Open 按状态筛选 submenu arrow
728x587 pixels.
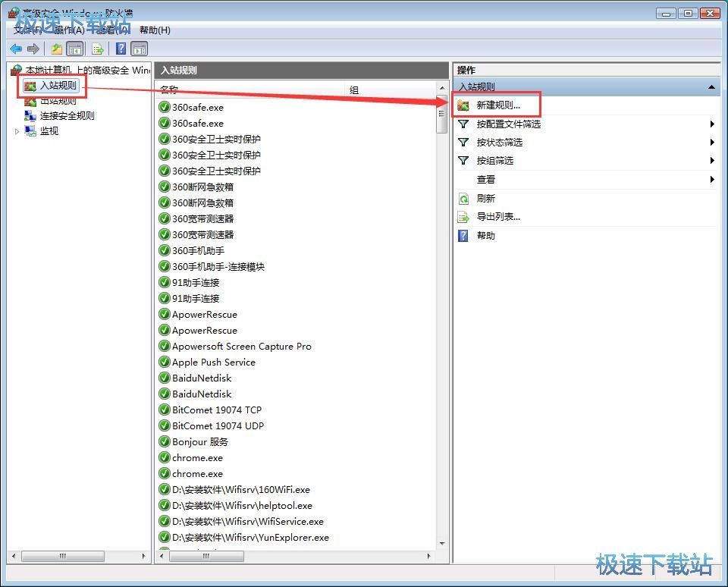[712, 142]
